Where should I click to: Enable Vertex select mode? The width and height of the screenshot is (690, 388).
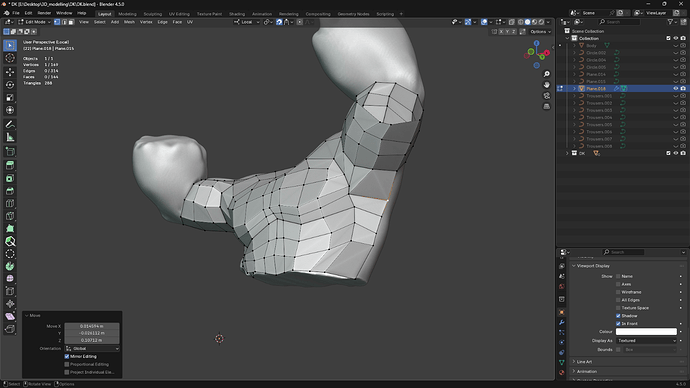click(x=57, y=22)
